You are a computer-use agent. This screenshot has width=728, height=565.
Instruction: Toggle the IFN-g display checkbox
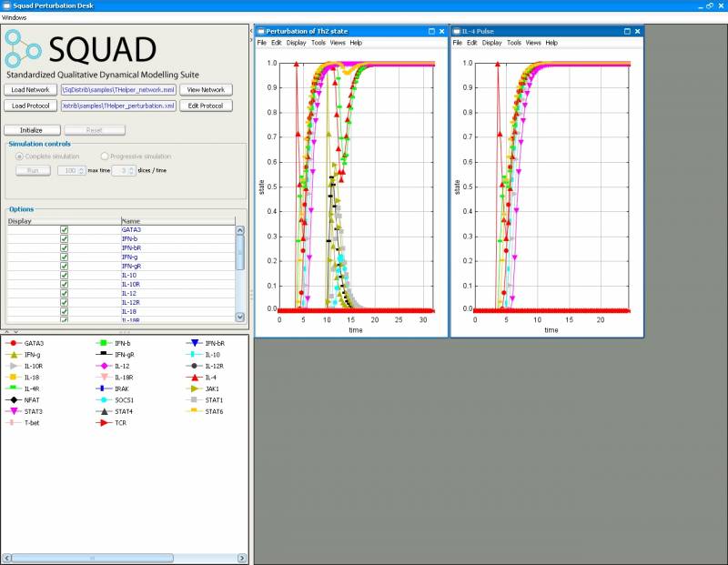tap(64, 257)
